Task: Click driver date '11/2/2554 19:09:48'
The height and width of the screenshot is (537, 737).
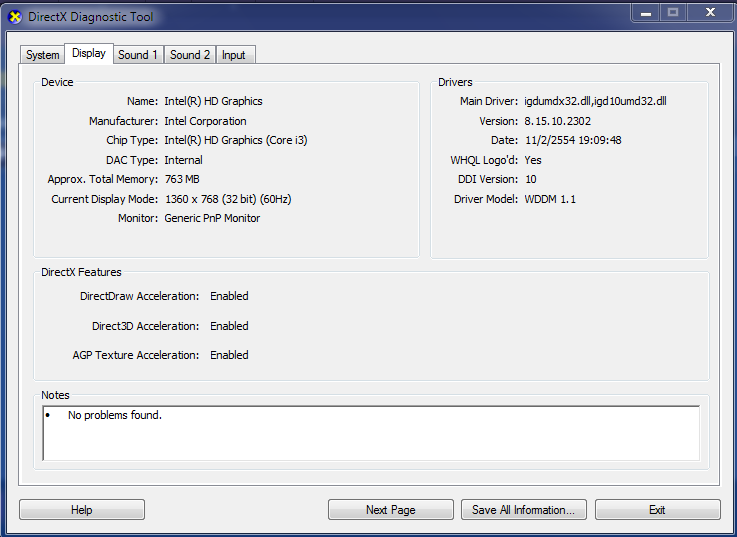Action: coord(573,140)
